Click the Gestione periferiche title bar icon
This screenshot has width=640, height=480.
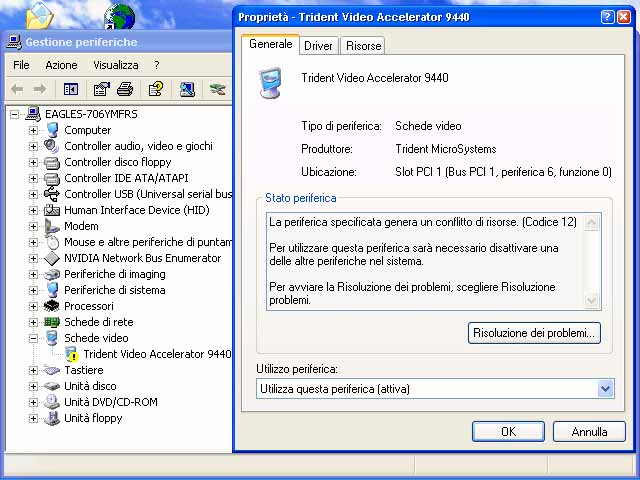point(14,42)
